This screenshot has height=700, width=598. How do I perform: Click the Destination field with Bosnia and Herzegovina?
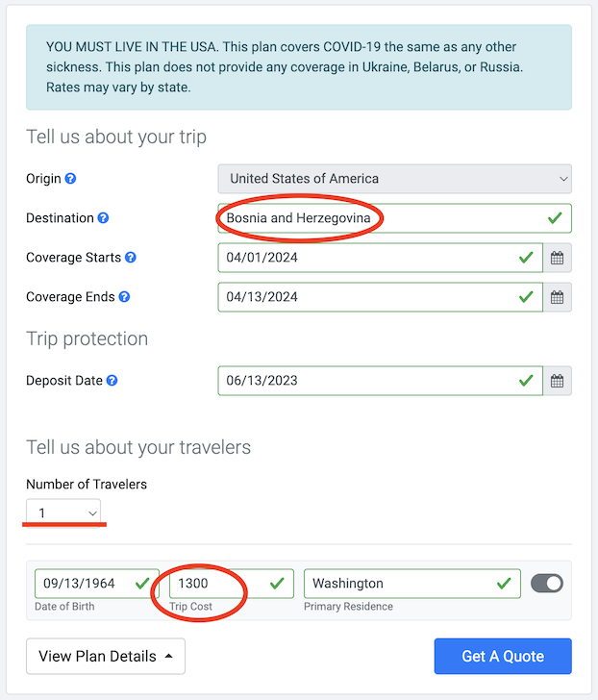coord(394,218)
